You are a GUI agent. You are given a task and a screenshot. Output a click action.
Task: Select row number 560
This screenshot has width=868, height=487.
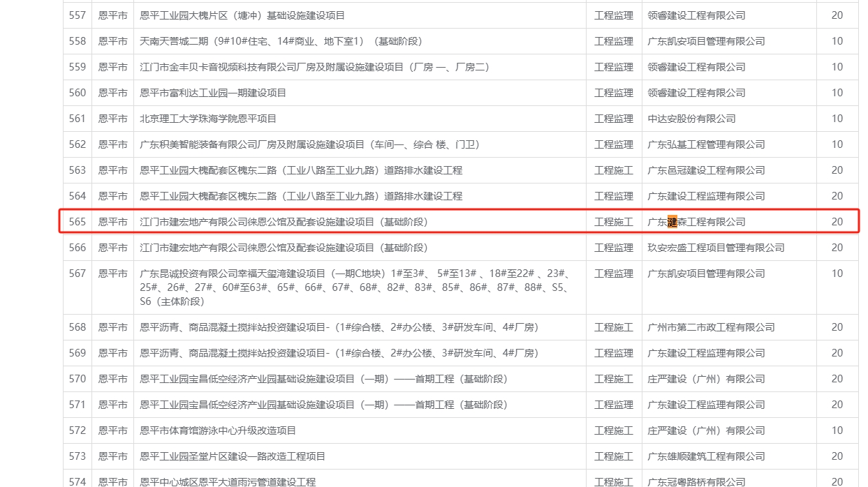point(78,93)
